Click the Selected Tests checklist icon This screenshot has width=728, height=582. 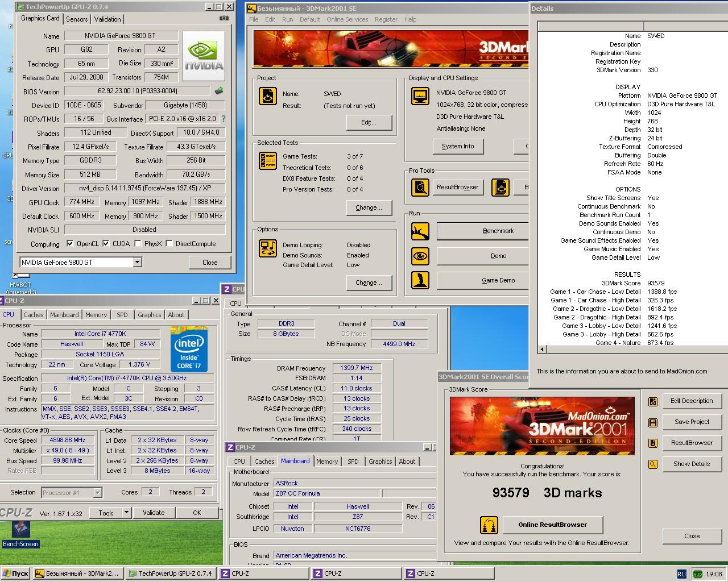click(268, 160)
